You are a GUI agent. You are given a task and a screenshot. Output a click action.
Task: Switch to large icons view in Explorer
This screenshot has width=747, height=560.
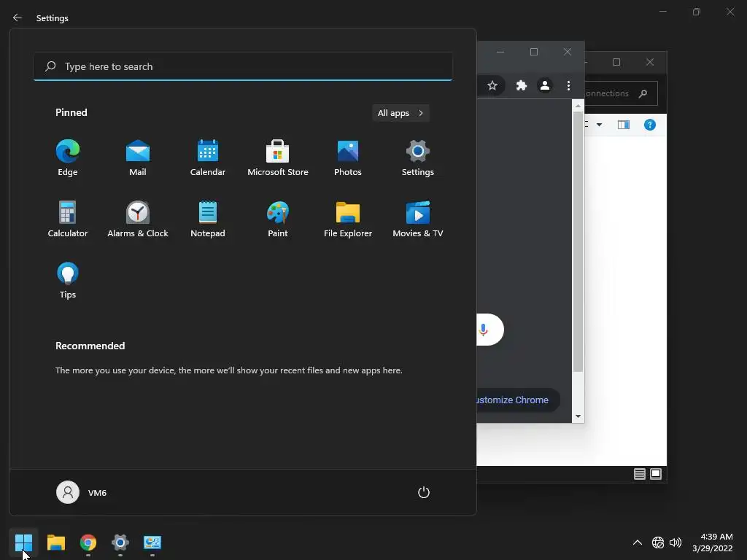point(656,474)
